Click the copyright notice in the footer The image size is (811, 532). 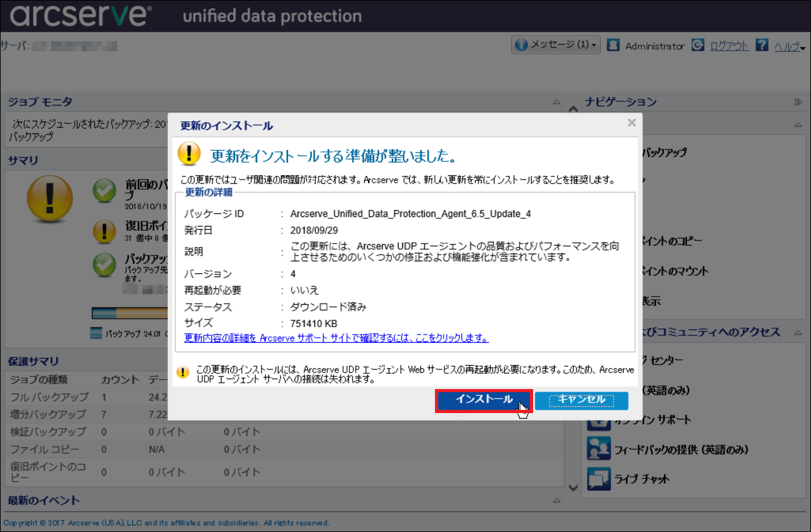(167, 523)
